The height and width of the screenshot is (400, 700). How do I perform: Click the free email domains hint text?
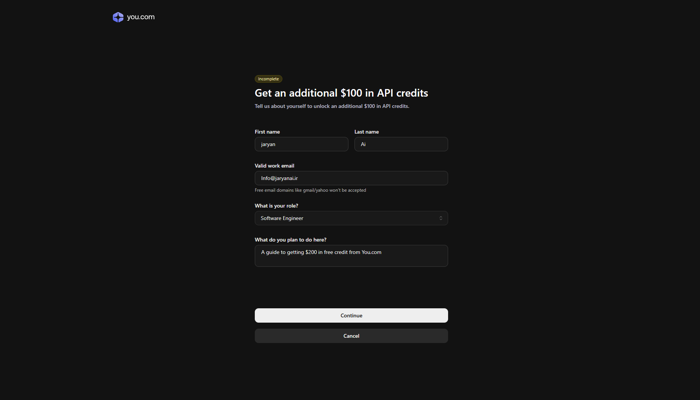tap(310, 190)
